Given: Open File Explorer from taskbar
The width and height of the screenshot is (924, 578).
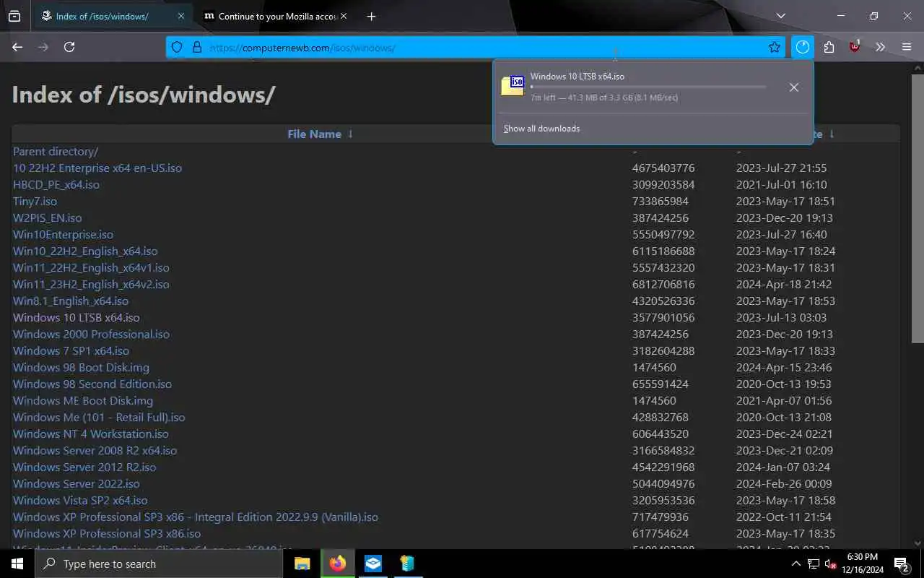Looking at the screenshot, I should 302,564.
